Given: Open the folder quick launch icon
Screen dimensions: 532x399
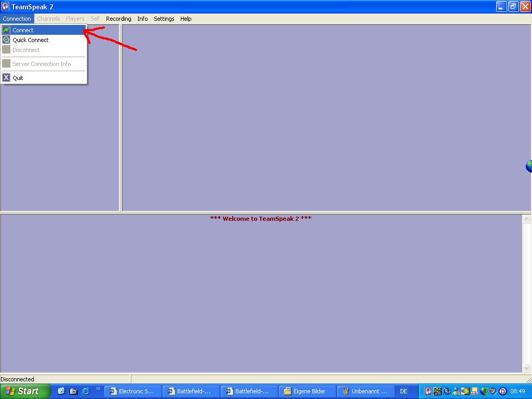Looking at the screenshot, I should (x=74, y=391).
